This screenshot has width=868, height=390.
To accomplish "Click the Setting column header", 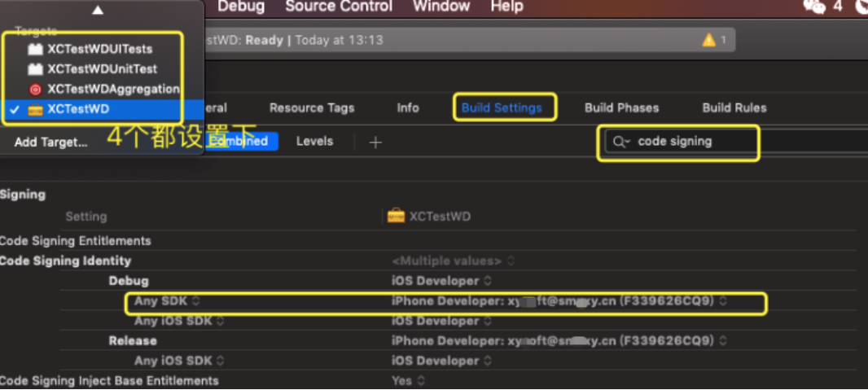I will coord(85,217).
